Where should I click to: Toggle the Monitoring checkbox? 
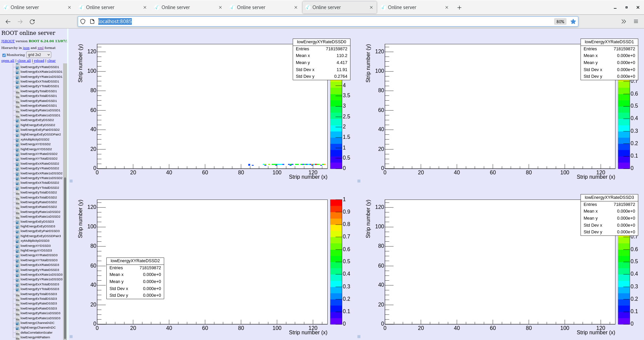[x=4, y=55]
